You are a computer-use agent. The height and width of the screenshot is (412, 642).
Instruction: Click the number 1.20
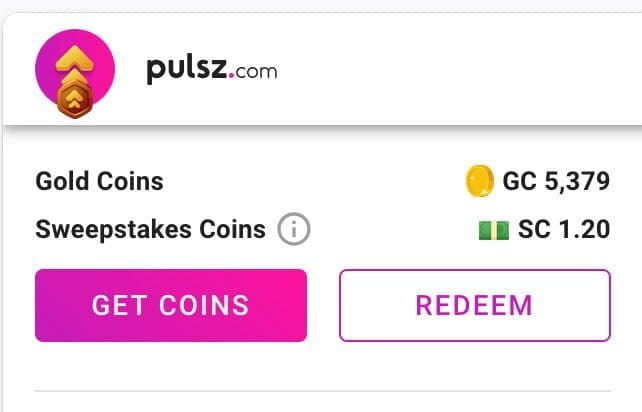(585, 229)
